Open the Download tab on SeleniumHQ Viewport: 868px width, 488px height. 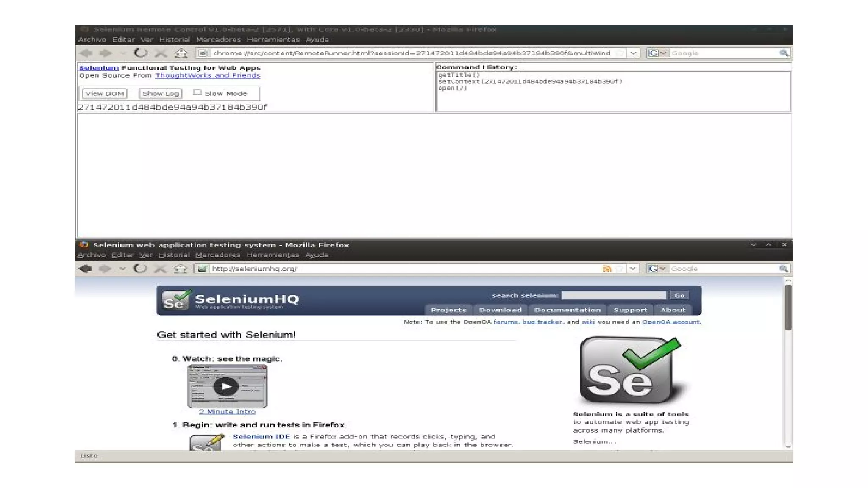(500, 310)
